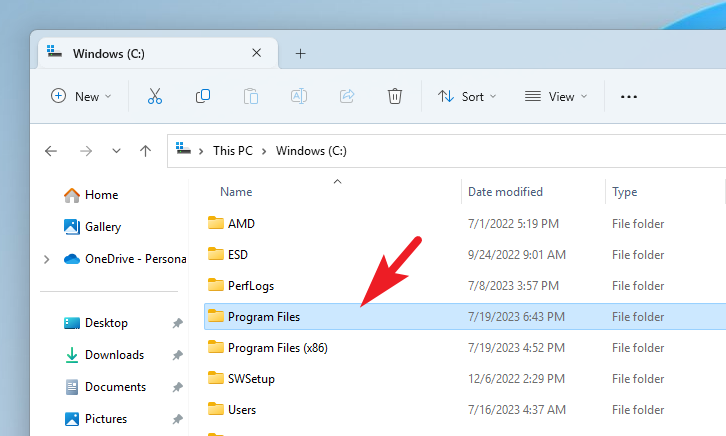The width and height of the screenshot is (726, 436).
Task: Select the Program Files (x86) folder
Action: pyautogui.click(x=278, y=348)
